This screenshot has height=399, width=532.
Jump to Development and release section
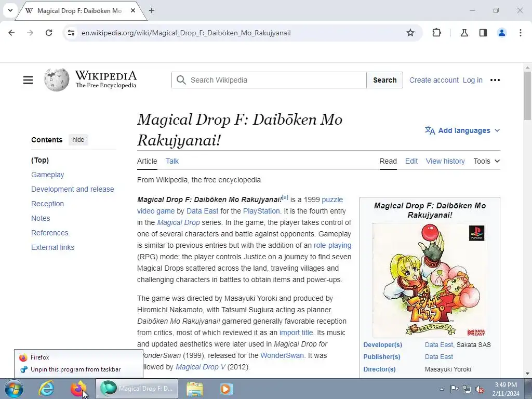click(x=73, y=189)
